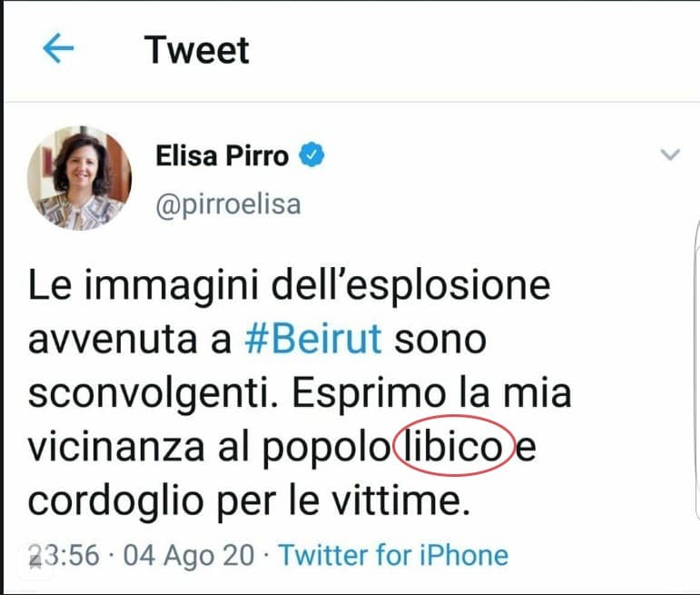Click the Tweet header title

(196, 50)
